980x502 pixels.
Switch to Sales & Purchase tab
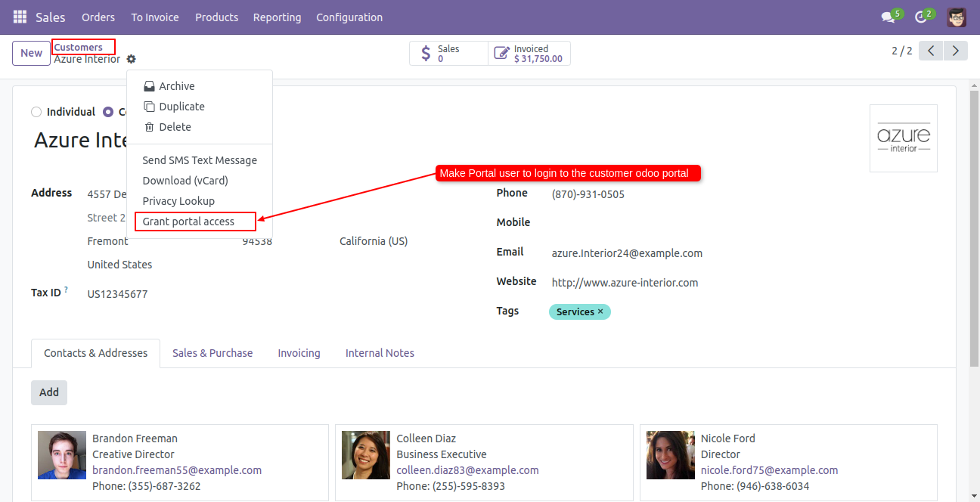[212, 353]
